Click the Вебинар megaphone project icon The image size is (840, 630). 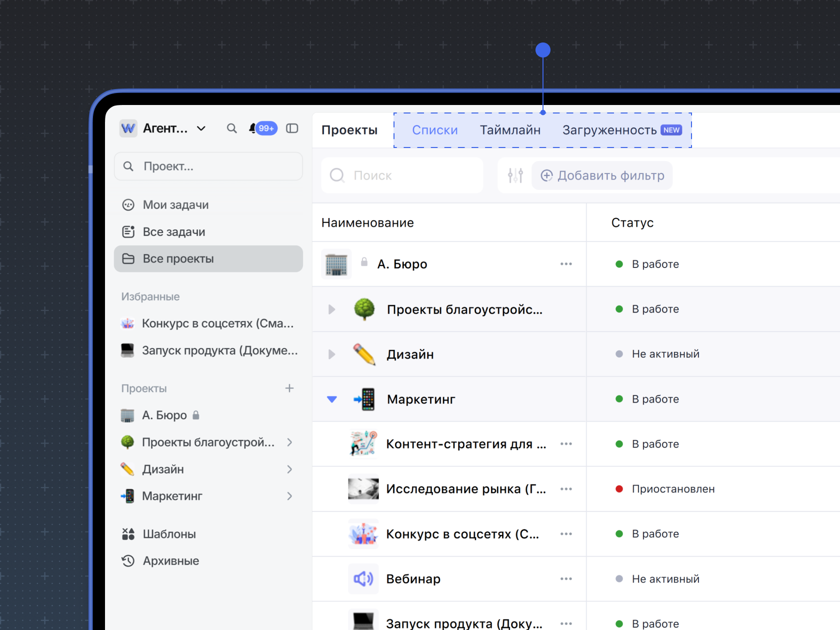click(x=363, y=579)
